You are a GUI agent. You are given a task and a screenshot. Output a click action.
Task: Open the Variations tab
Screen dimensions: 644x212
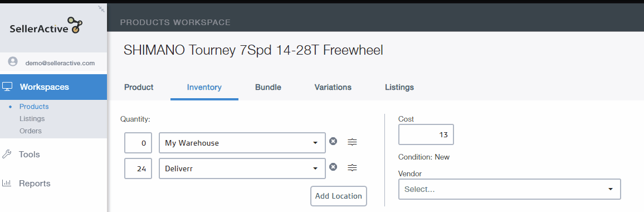[333, 87]
